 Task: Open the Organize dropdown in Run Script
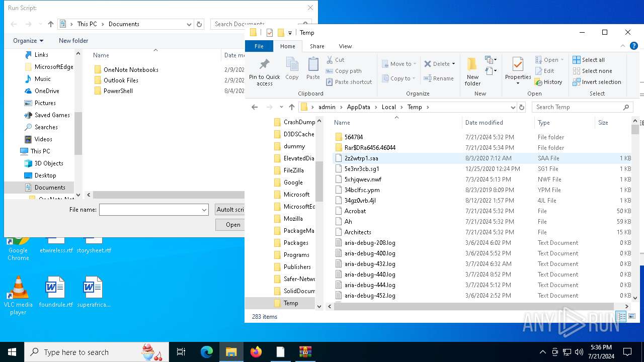28,41
